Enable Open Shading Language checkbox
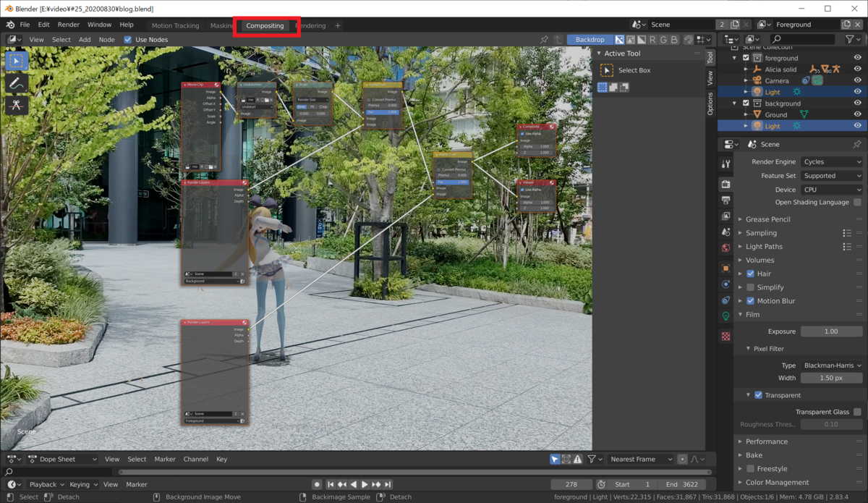868x503 pixels. click(x=857, y=203)
